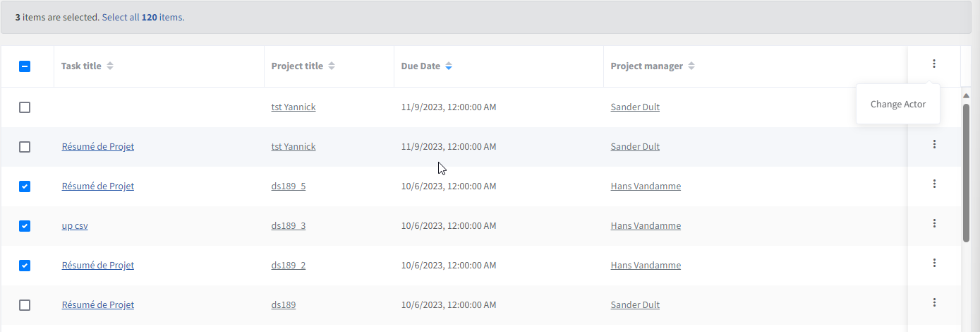The image size is (980, 332).
Task: Sort table by Task title column
Action: [110, 66]
